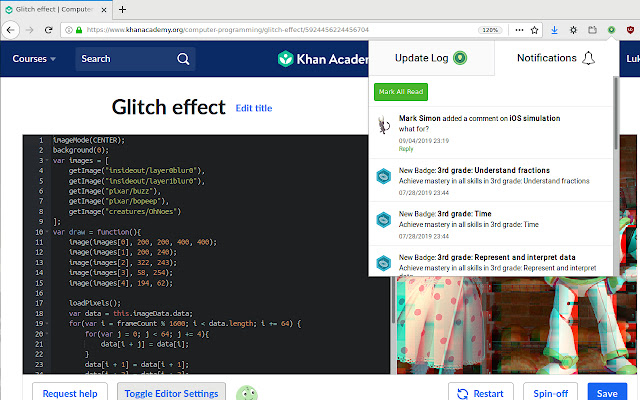Click code line 2 background(0)
Image resolution: width=640 pixels, height=400 pixels.
80,150
